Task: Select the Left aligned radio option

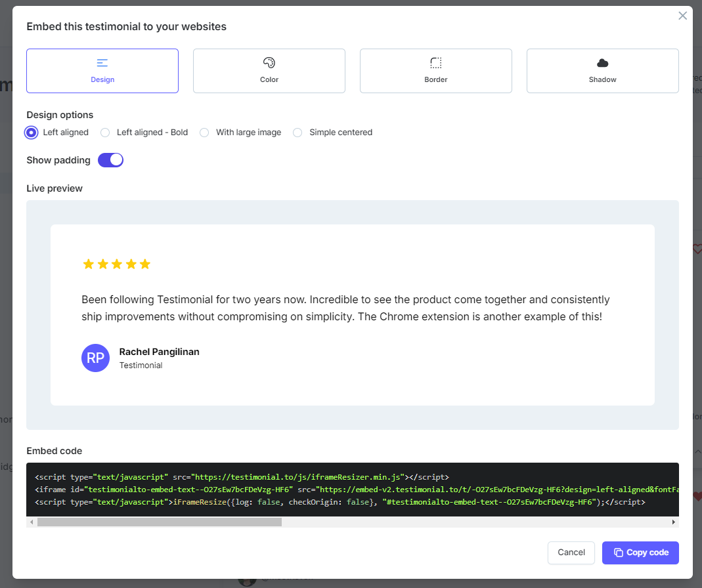Action: point(32,133)
